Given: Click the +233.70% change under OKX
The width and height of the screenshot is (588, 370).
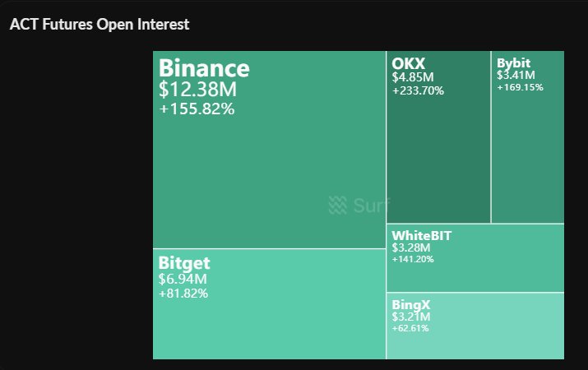Looking at the screenshot, I should [x=418, y=90].
